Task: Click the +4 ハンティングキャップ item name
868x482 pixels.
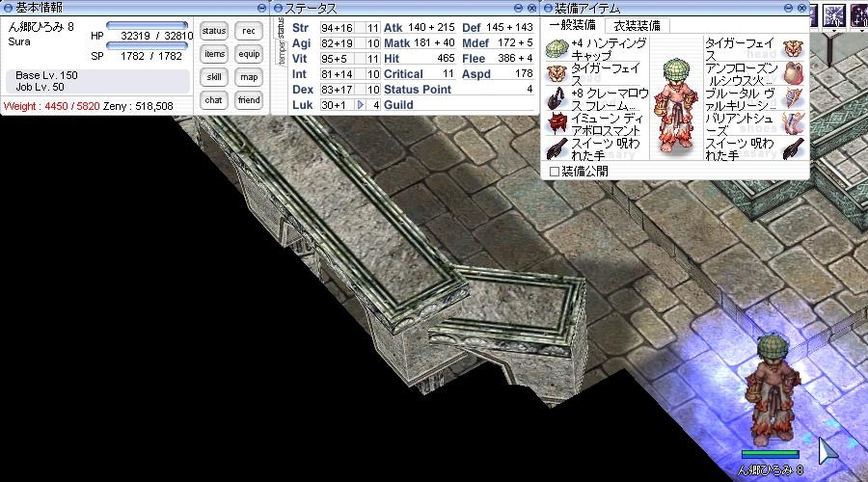Action: coord(609,49)
